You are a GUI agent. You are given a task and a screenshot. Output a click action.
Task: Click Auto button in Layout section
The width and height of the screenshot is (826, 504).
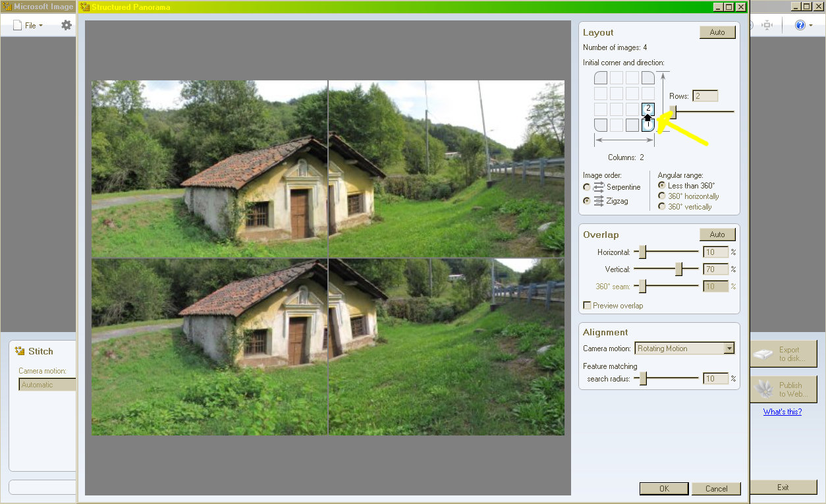(x=717, y=32)
